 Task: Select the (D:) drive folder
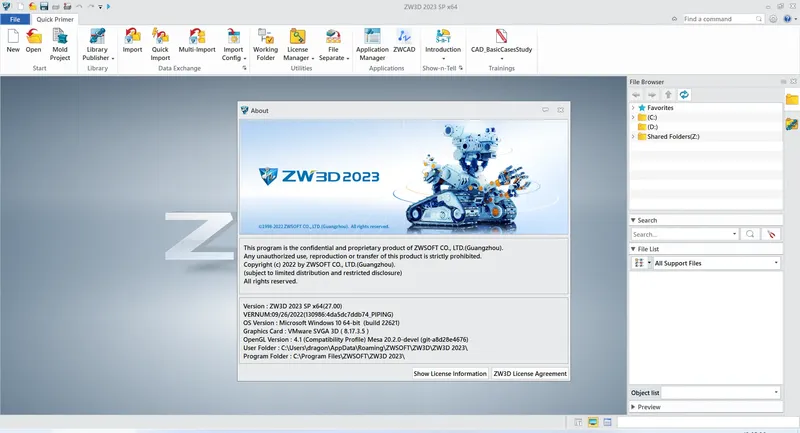click(648, 127)
